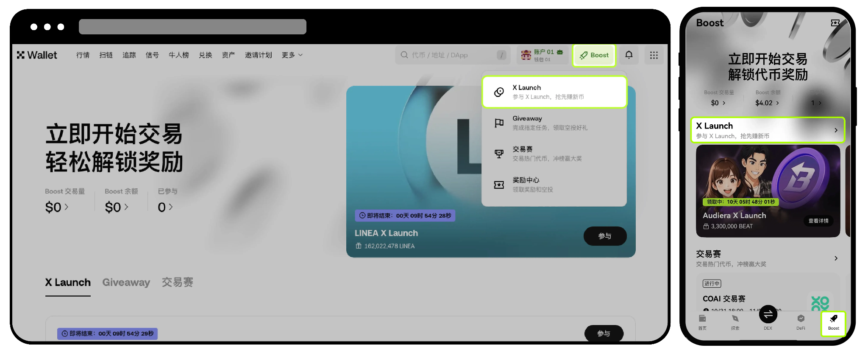Open the ticket icon in the mobile Boost header
Screen dimensions: 868x353
click(x=835, y=23)
